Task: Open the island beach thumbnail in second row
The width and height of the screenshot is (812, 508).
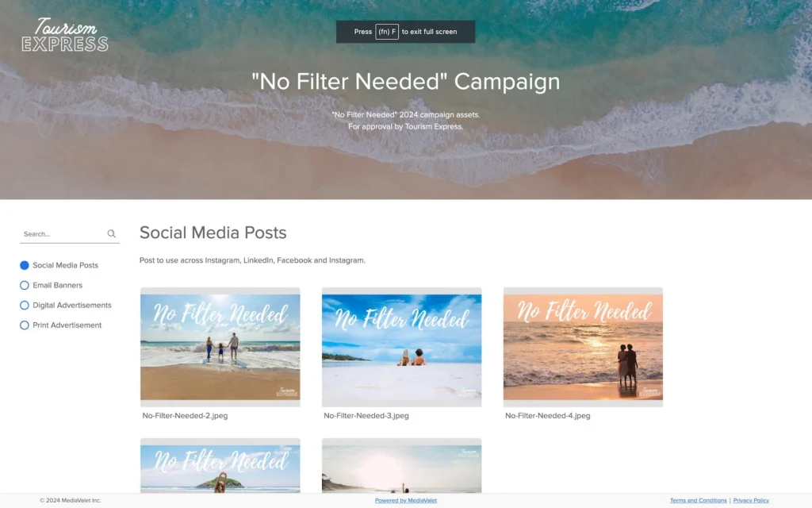Action: (x=220, y=465)
